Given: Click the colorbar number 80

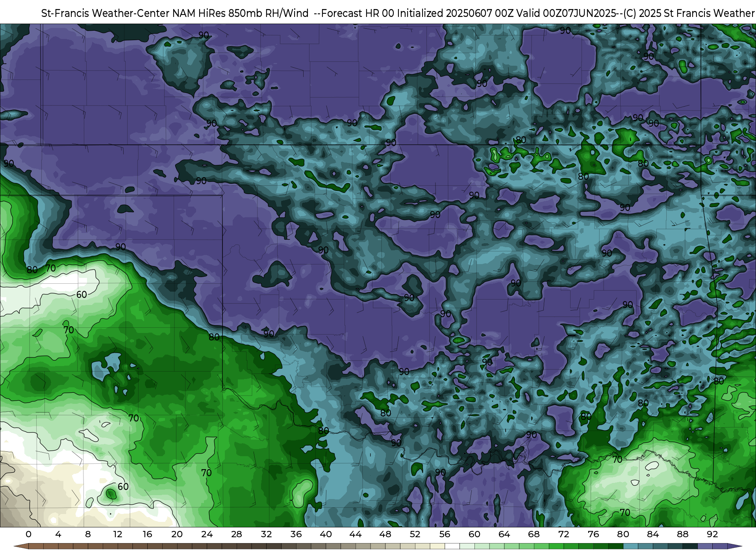Looking at the screenshot, I should 623,534.
